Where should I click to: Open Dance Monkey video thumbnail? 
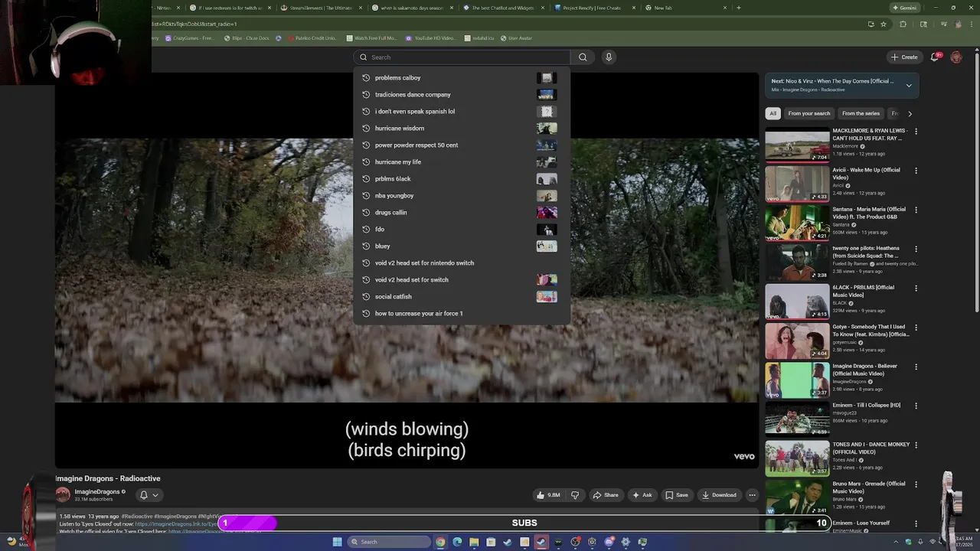pos(797,458)
